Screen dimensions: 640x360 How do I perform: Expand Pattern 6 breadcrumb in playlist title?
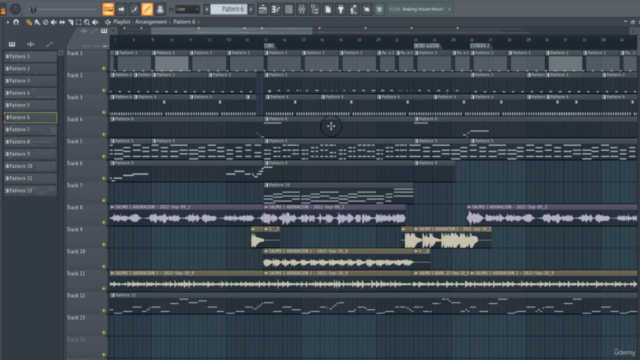pos(184,22)
